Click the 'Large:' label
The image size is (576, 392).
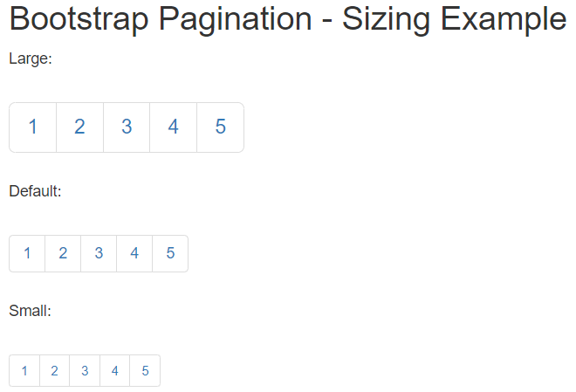pos(31,59)
